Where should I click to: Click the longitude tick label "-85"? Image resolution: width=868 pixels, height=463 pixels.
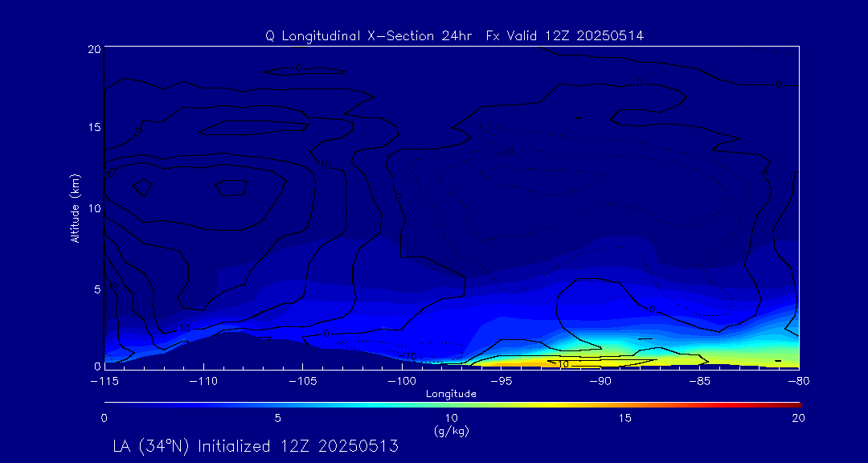pos(700,382)
